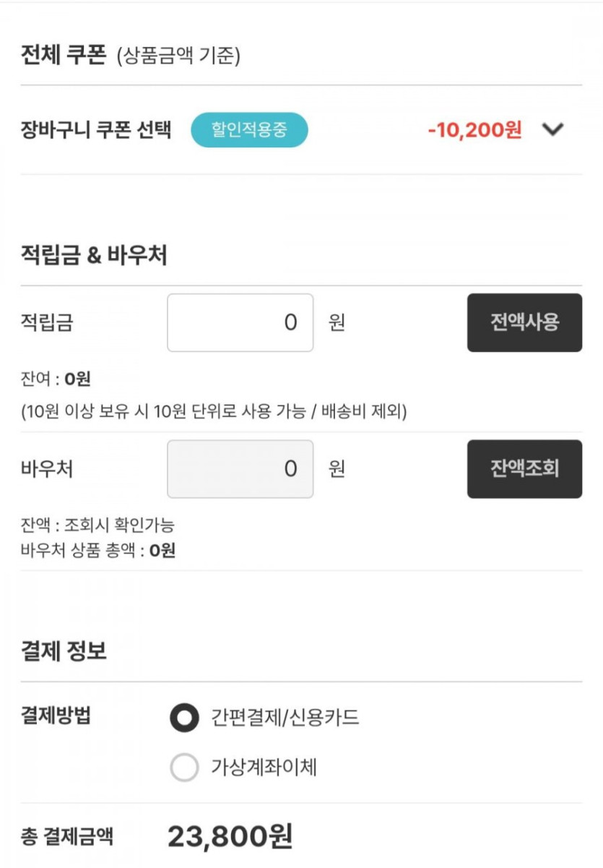Image resolution: width=603 pixels, height=868 pixels.
Task: Expand the 장바구니 쿠폰 선택 chevron arrow
Action: pyautogui.click(x=552, y=130)
